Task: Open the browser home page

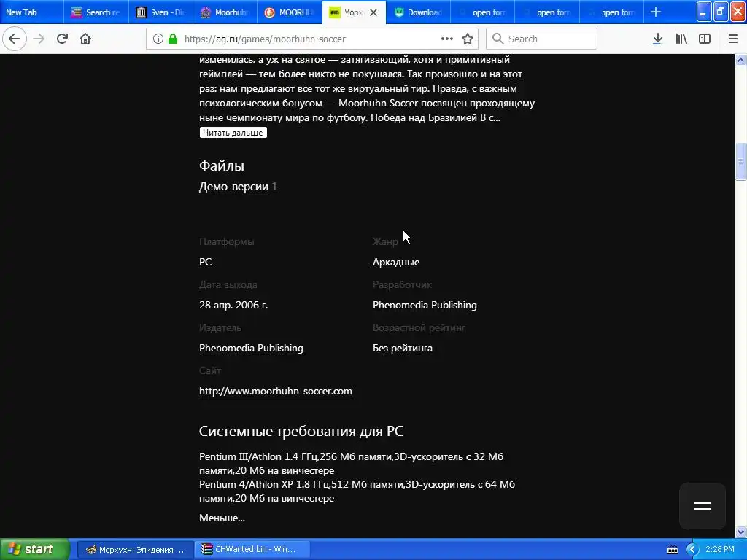Action: tap(85, 39)
